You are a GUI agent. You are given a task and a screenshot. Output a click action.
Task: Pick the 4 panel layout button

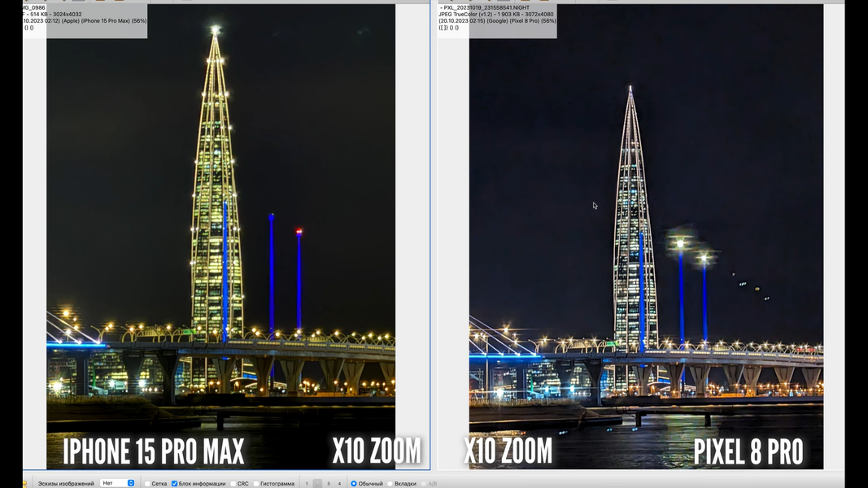[339, 483]
